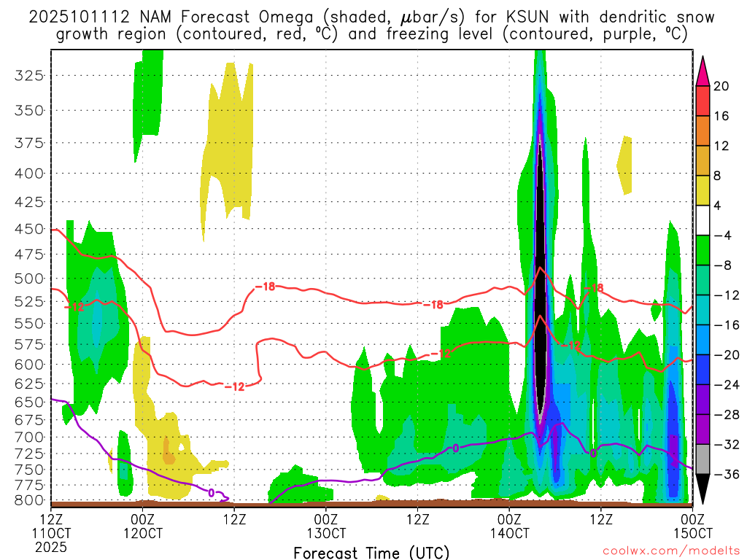Viewport: 747px width, 560px height.
Task: Click the 00Z 14OCT time axis label
Action: coord(509,525)
